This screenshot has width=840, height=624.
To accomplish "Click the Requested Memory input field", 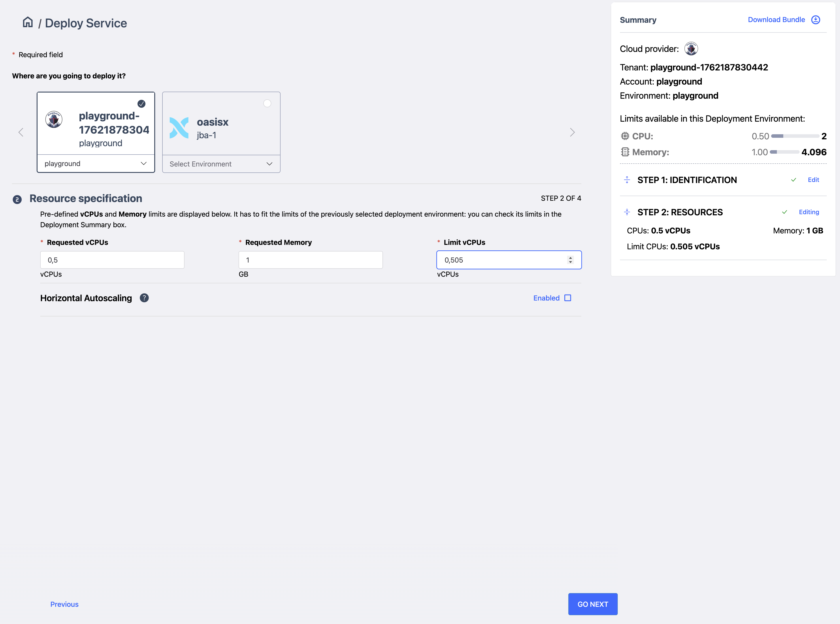I will click(310, 260).
